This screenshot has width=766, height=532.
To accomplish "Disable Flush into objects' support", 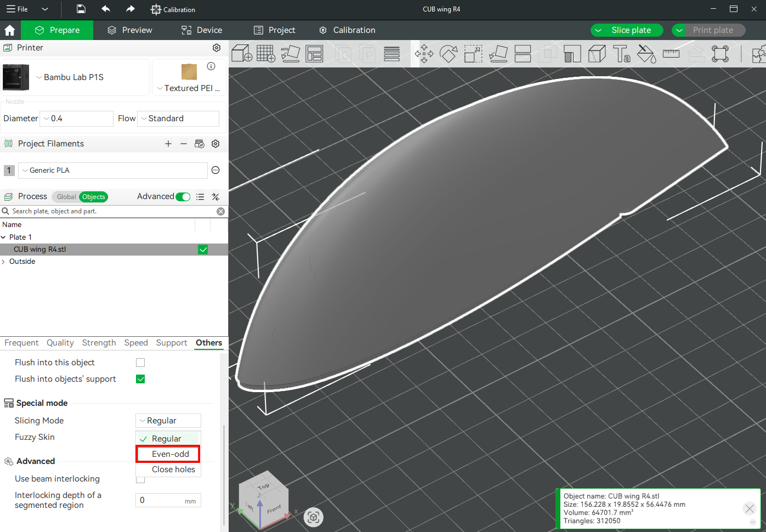I will point(140,379).
